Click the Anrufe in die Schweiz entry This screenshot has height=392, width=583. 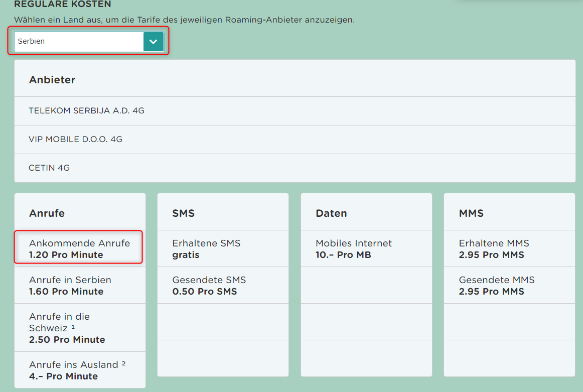click(x=67, y=328)
